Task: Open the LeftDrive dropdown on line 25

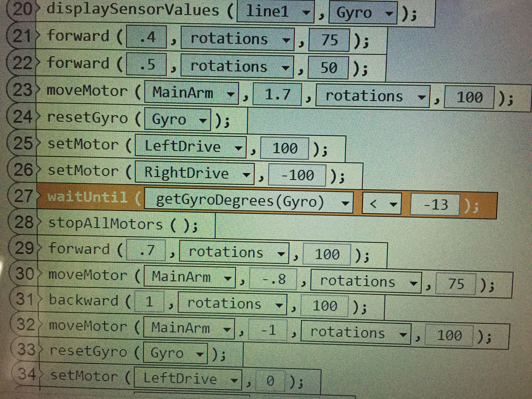Action: click(x=191, y=147)
